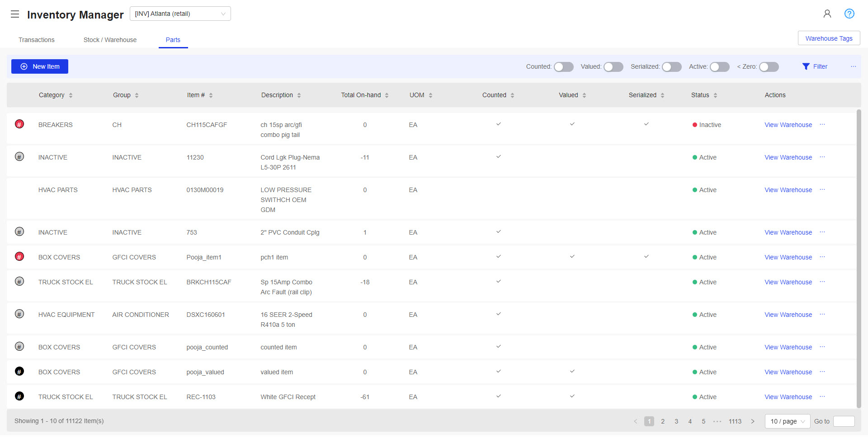Open the toolbar more options ellipsis
This screenshot has width=868, height=438.
coord(854,66)
